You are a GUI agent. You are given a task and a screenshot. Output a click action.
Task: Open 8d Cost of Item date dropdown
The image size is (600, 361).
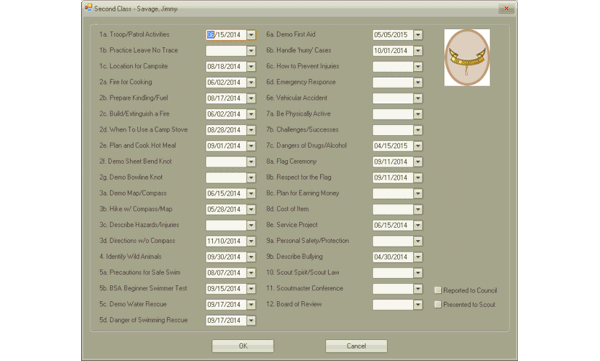[x=418, y=209]
